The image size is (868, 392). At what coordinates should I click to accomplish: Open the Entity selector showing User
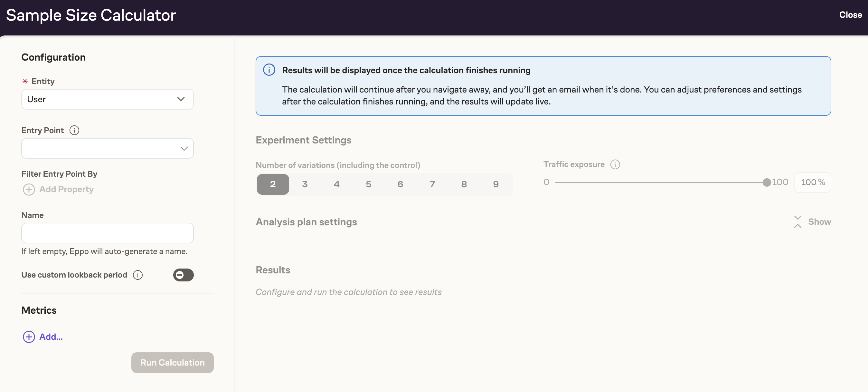pyautogui.click(x=107, y=99)
